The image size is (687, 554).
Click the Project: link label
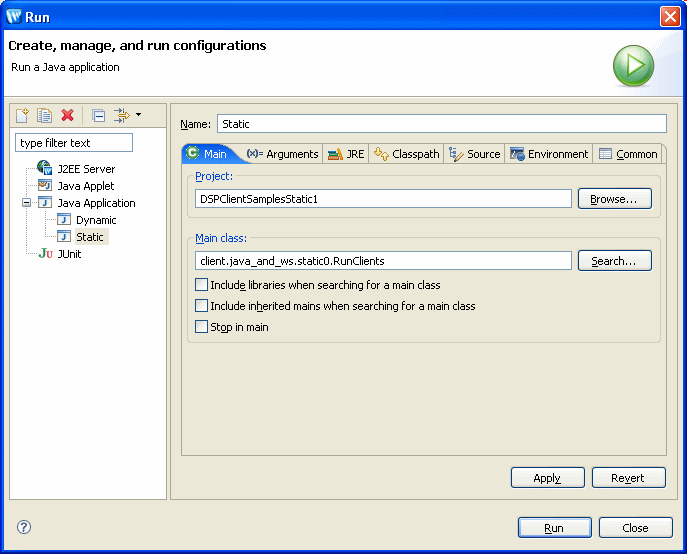click(214, 176)
